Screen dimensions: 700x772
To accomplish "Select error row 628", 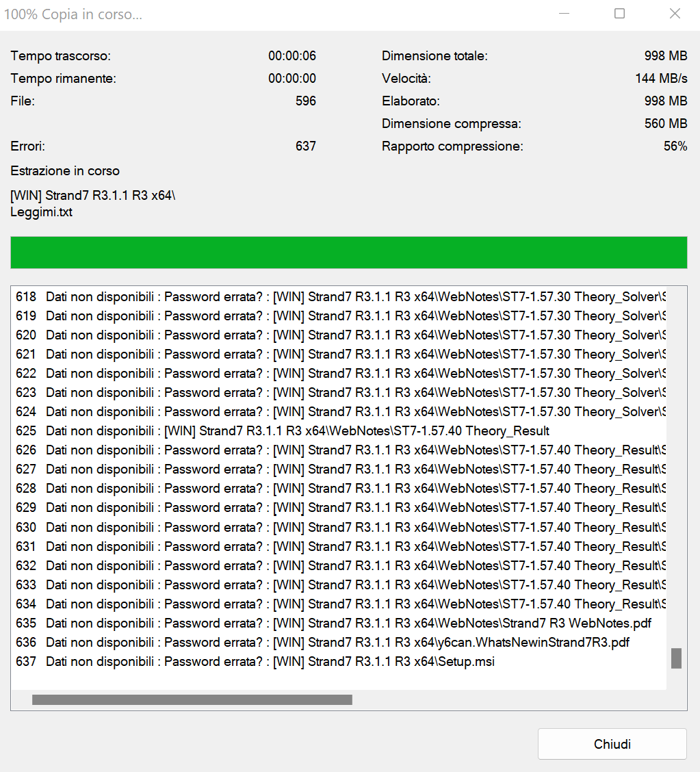I will (x=339, y=489).
